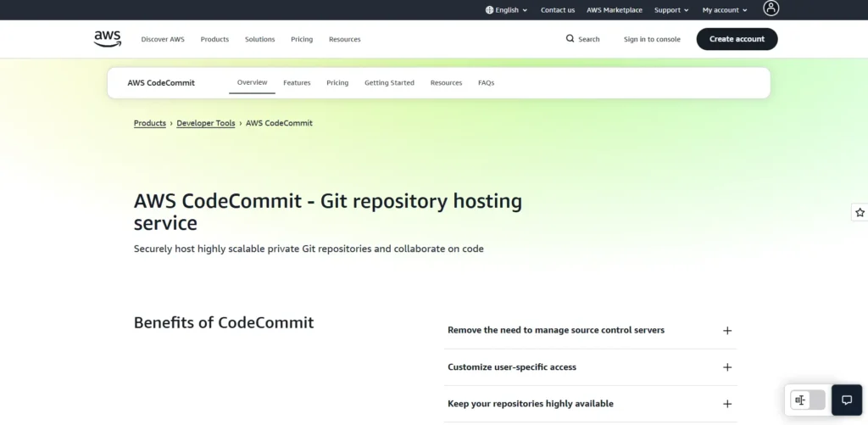Click the main 'Git repository hosting service' heading
This screenshot has width=868, height=425.
pyautogui.click(x=328, y=212)
